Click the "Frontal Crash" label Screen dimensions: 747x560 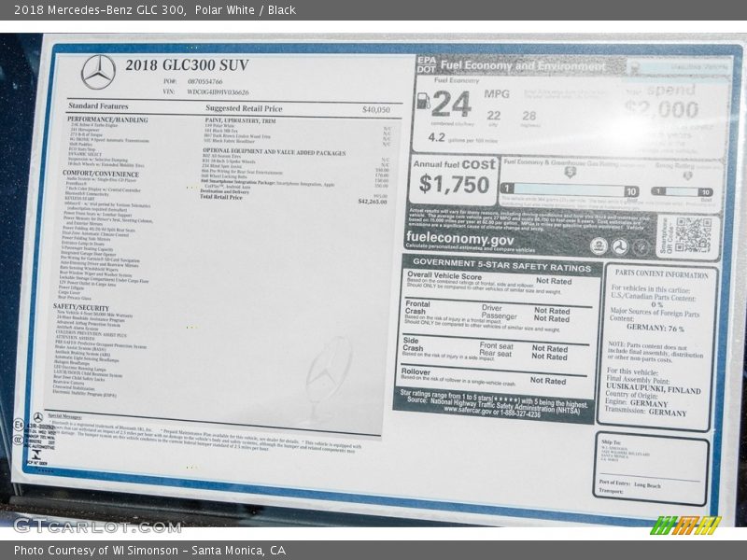click(417, 307)
